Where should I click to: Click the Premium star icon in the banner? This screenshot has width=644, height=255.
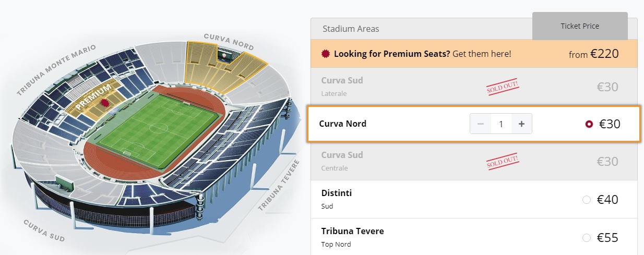(x=326, y=54)
